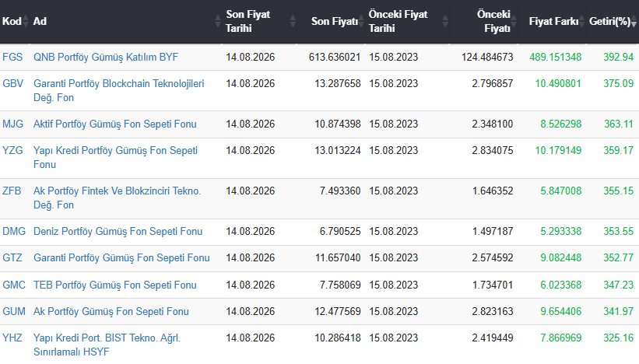Select the 355.15 return value

pos(618,191)
